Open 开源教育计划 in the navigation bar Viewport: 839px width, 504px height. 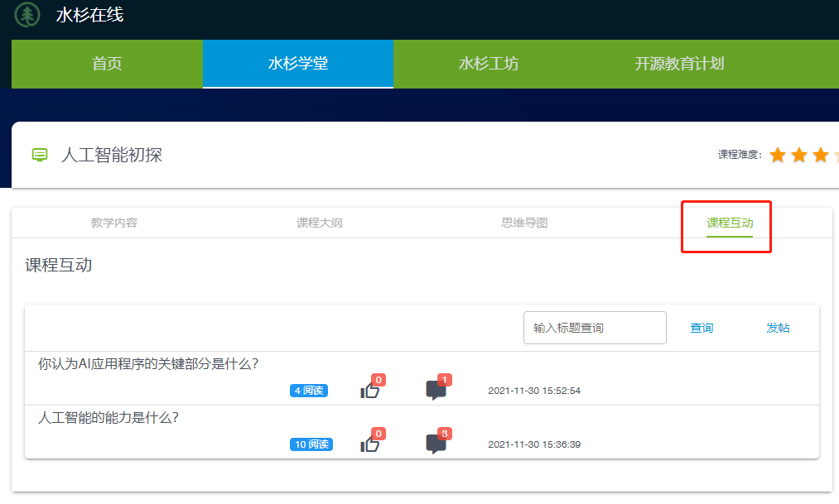679,64
